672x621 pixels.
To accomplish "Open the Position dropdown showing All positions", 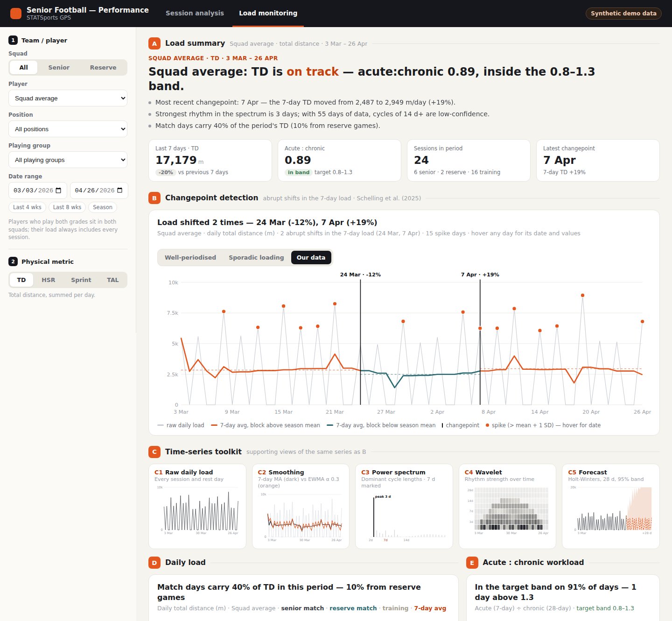I will point(68,129).
